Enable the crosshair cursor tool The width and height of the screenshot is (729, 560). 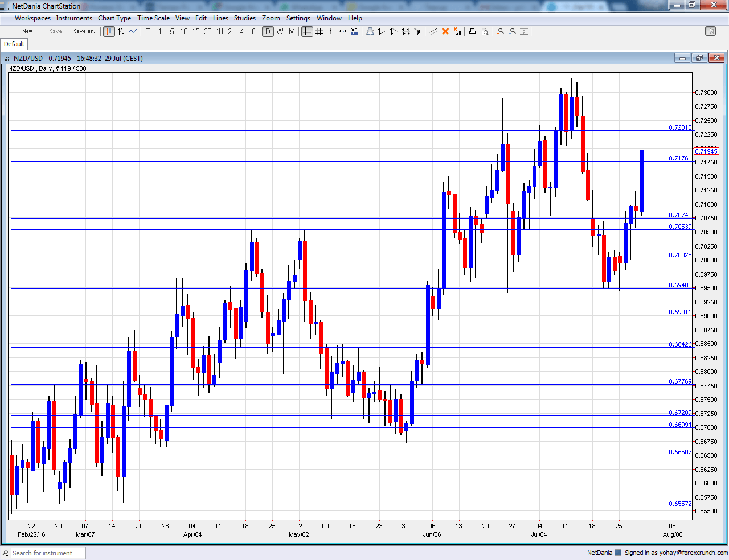(306, 31)
